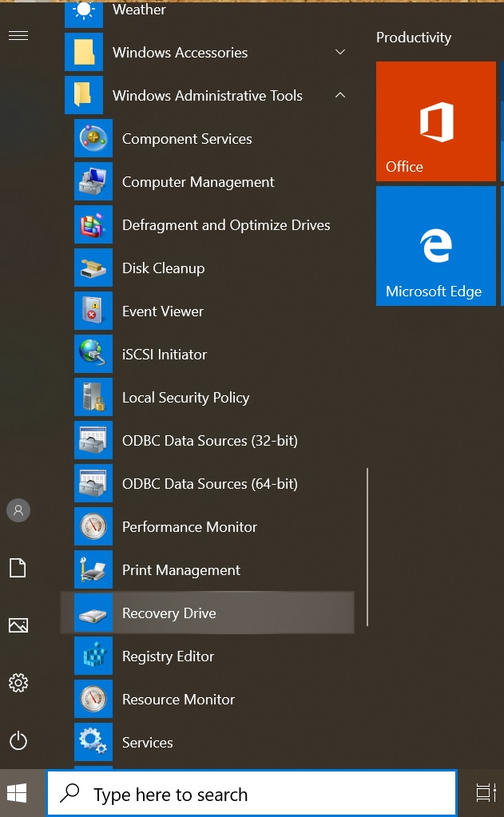
Task: Select Event Viewer text
Action: click(163, 311)
